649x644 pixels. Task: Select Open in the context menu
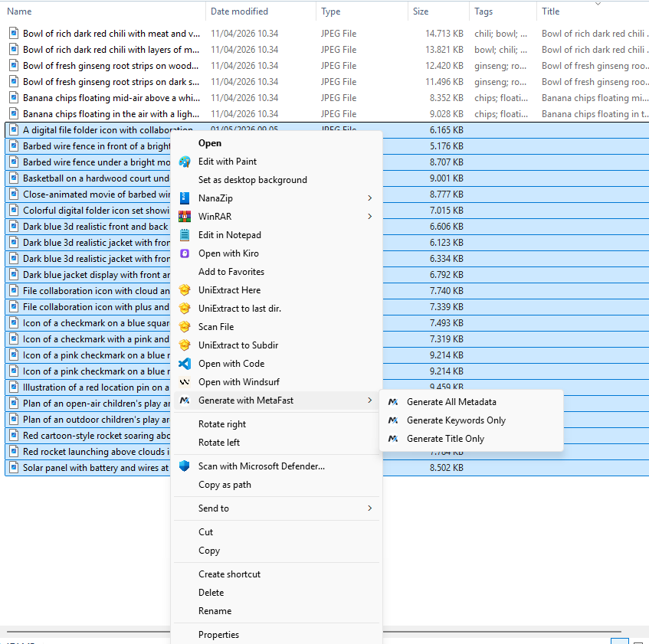[277, 143]
